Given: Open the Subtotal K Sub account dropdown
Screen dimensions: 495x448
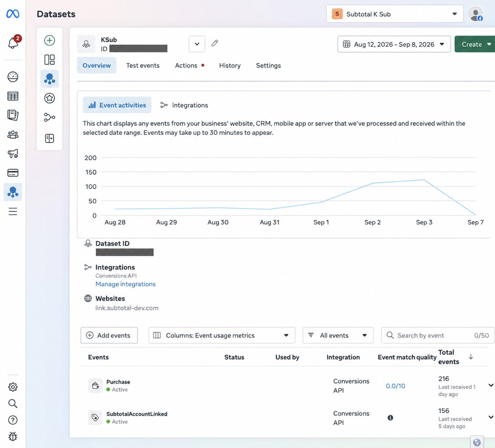Looking at the screenshot, I should click(395, 14).
